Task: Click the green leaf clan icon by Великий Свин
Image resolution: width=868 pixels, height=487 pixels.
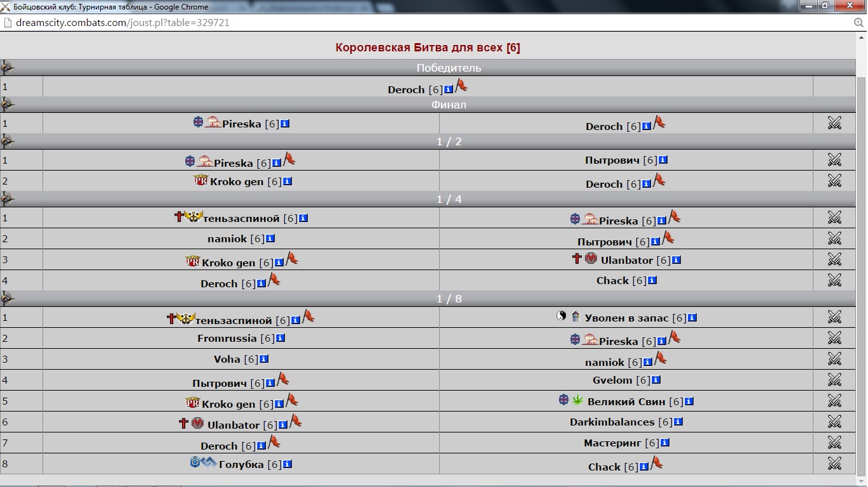Action: [x=578, y=400]
